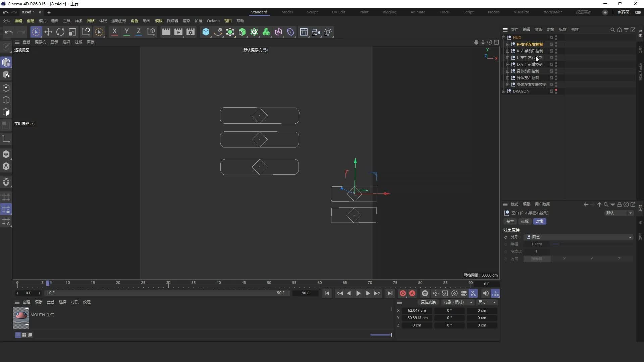Adjust material preview size slider

(x=381, y=335)
